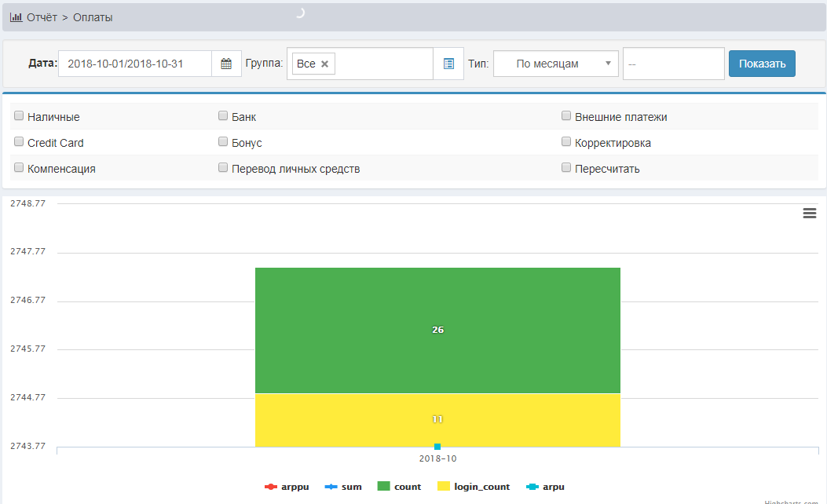The image size is (827, 504).
Task: Click the bar chart icon in breadcrumb
Action: (x=16, y=17)
